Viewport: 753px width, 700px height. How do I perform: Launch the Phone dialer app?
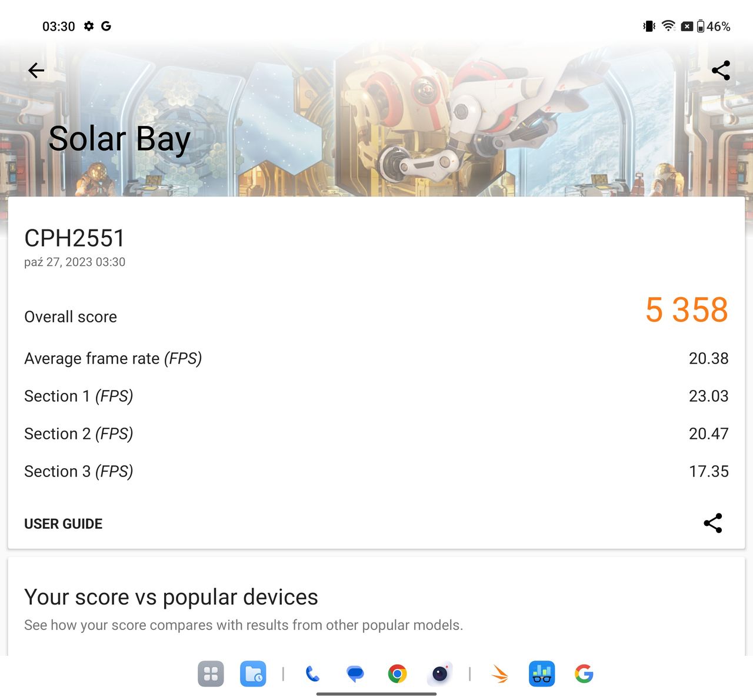[312, 674]
